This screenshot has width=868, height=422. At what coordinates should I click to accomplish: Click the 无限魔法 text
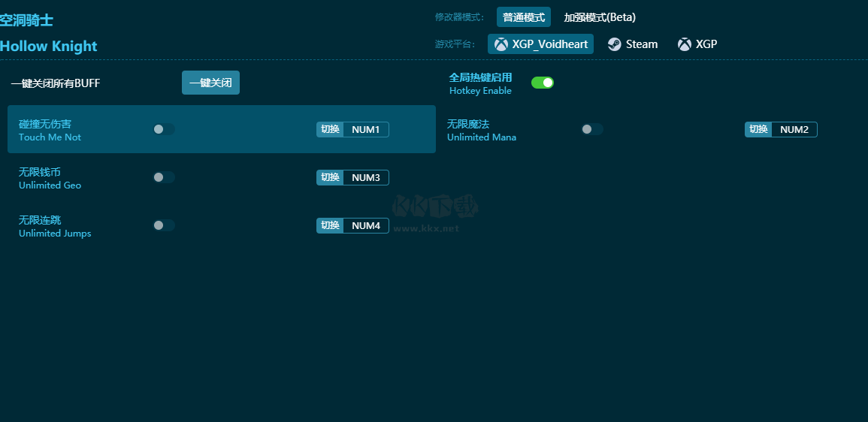(x=468, y=125)
